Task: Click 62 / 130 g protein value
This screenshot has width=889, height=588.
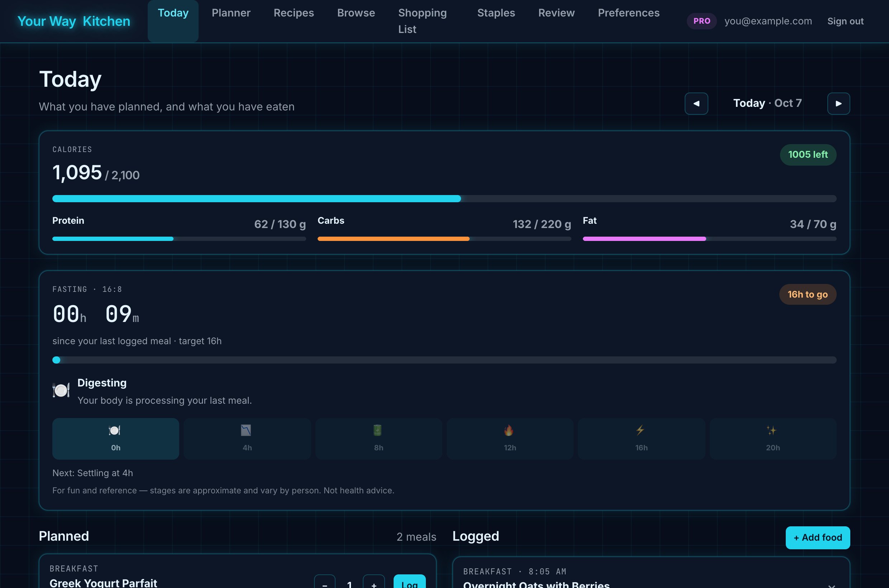Action: click(280, 224)
